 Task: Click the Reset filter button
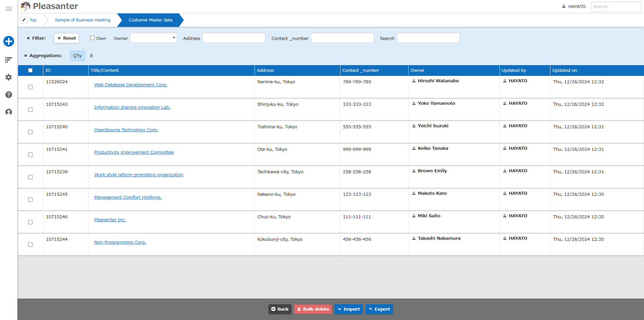pyautogui.click(x=66, y=38)
